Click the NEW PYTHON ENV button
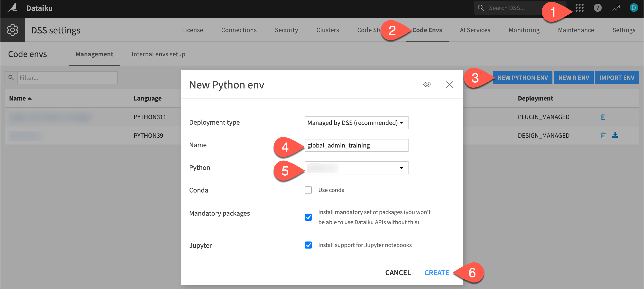This screenshot has width=644, height=289. (x=522, y=78)
